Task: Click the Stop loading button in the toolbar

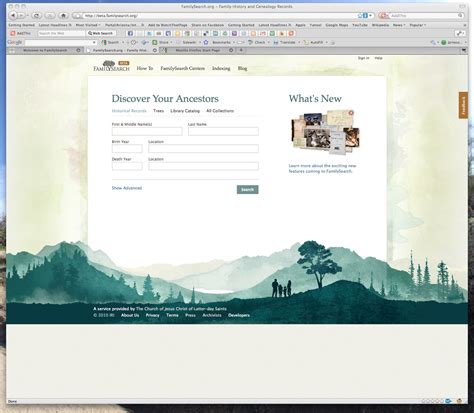Action: [50, 15]
